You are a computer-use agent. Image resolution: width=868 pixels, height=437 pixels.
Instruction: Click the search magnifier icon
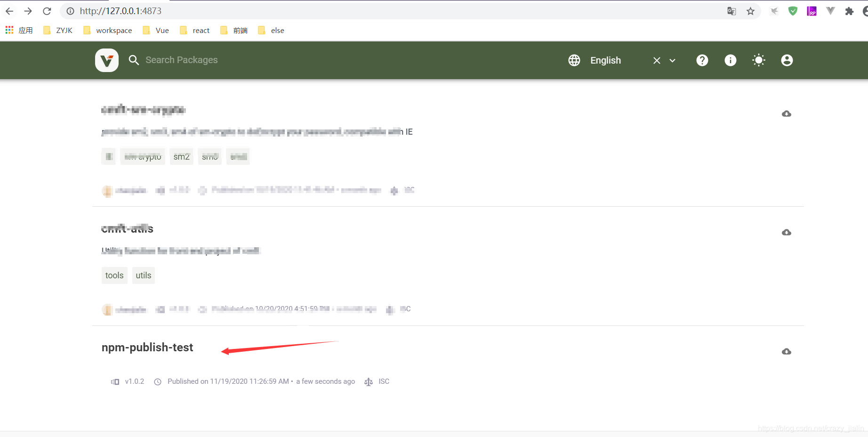134,60
